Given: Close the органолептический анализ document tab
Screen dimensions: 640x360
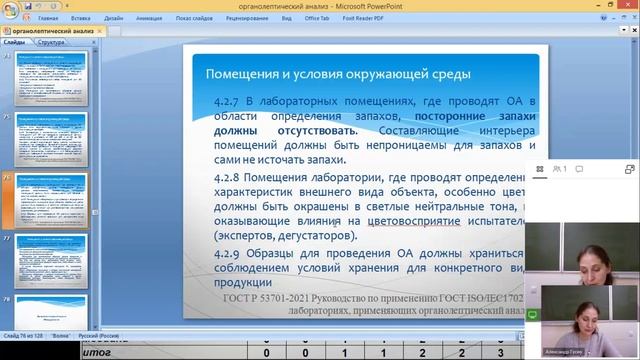Looking at the screenshot, I should point(100,31).
